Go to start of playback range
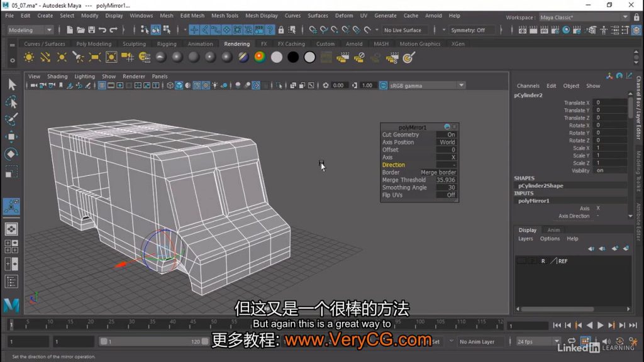This screenshot has width=644, height=362. 557,326
